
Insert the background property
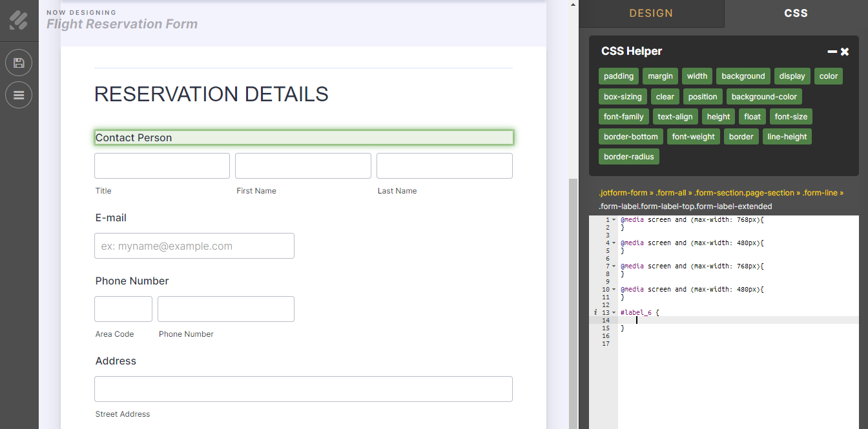[x=743, y=76]
